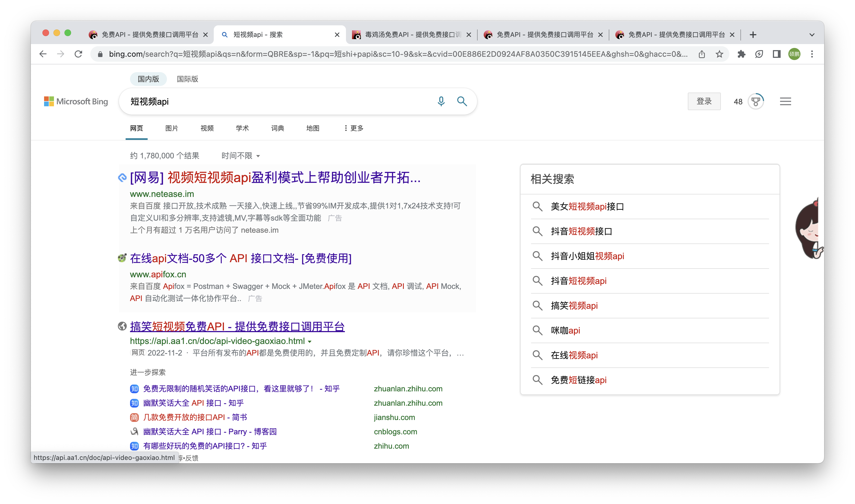The width and height of the screenshot is (855, 504).
Task: Click the www.netease.im green URL
Action: [162, 194]
